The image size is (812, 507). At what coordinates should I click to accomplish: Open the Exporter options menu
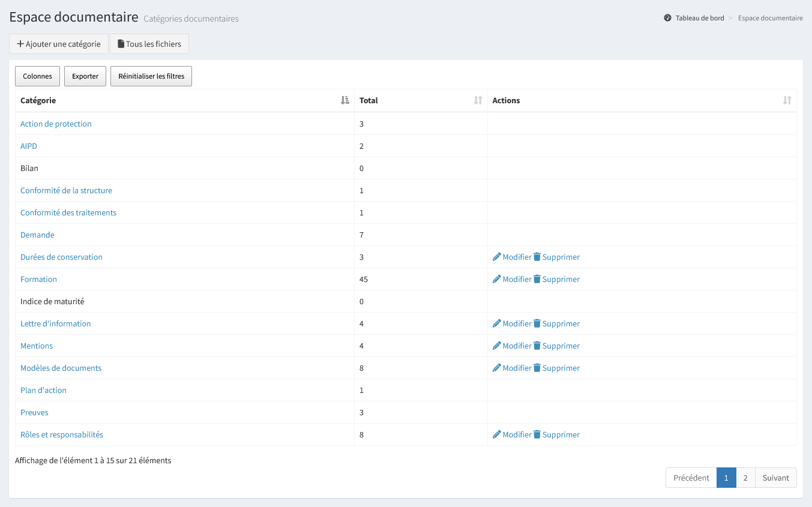[x=85, y=76]
